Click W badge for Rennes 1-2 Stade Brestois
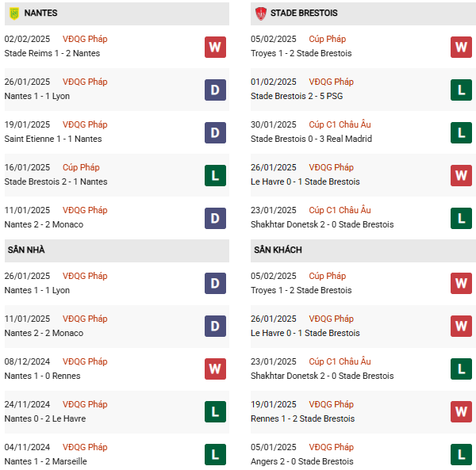The width and height of the screenshot is (476, 470). 462,412
